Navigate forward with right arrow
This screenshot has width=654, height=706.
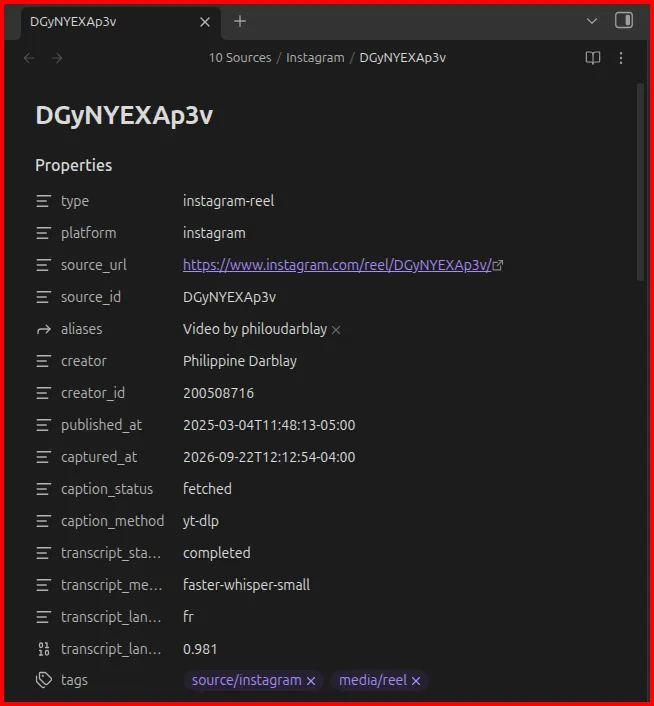pyautogui.click(x=57, y=58)
